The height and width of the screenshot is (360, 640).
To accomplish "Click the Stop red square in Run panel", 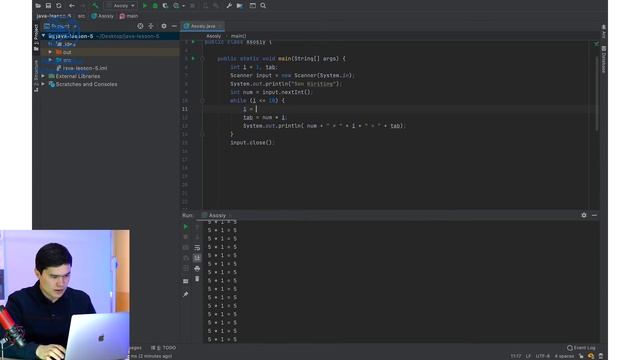I will pos(186,237).
